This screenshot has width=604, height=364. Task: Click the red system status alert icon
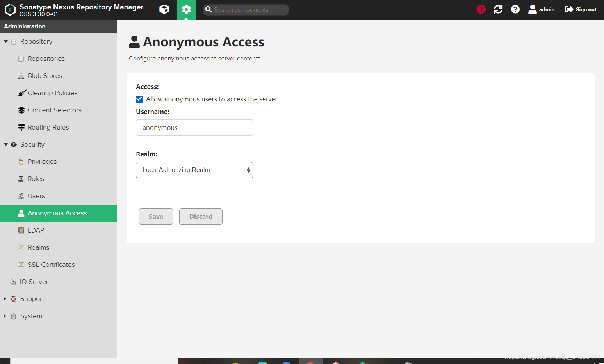(x=481, y=9)
